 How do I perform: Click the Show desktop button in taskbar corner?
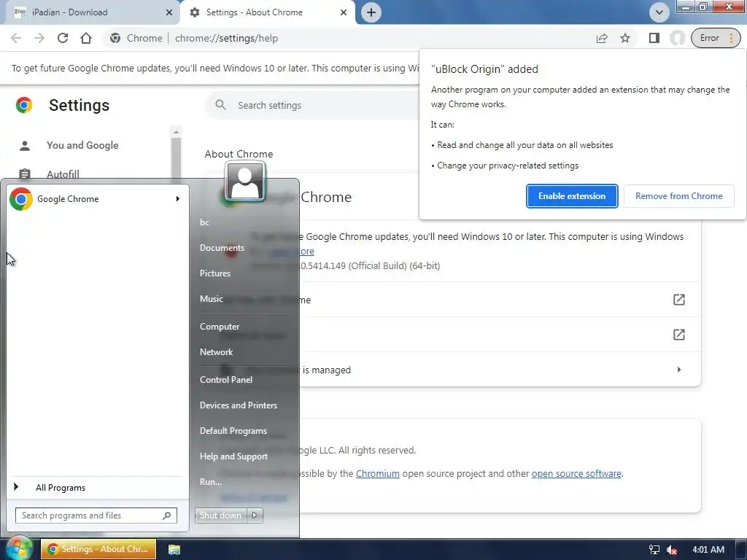point(742,550)
